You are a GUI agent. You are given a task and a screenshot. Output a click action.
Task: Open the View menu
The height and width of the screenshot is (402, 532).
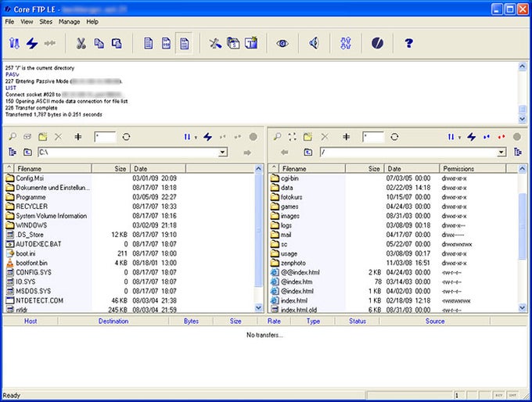27,22
